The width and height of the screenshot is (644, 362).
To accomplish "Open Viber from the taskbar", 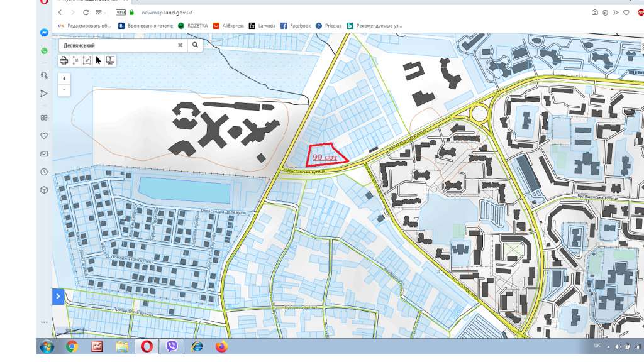I will click(172, 346).
